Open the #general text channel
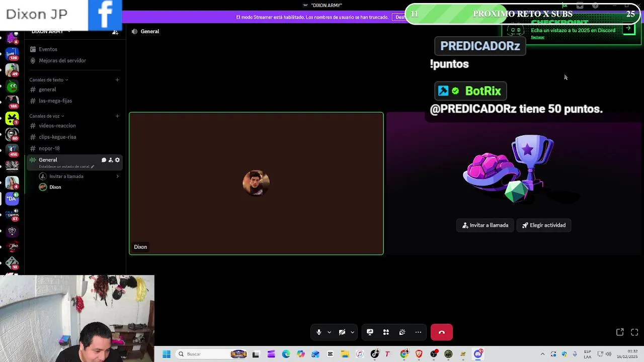The image size is (644, 362). click(x=47, y=89)
